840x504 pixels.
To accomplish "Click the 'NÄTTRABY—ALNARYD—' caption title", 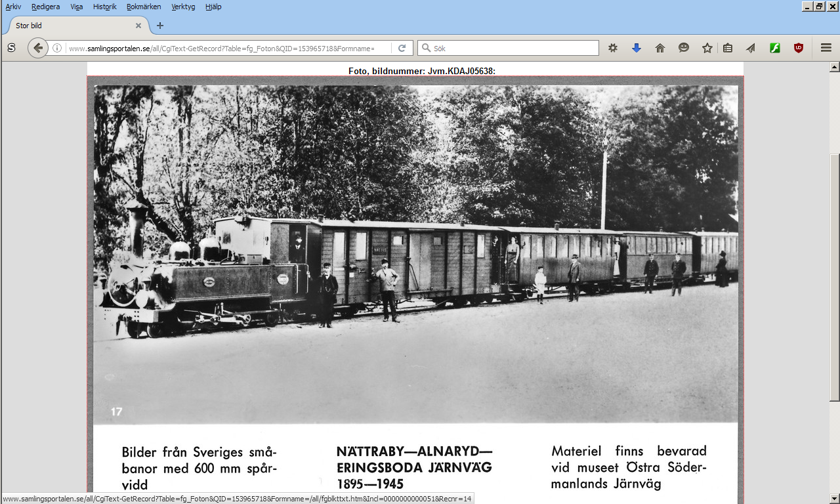I will (414, 451).
